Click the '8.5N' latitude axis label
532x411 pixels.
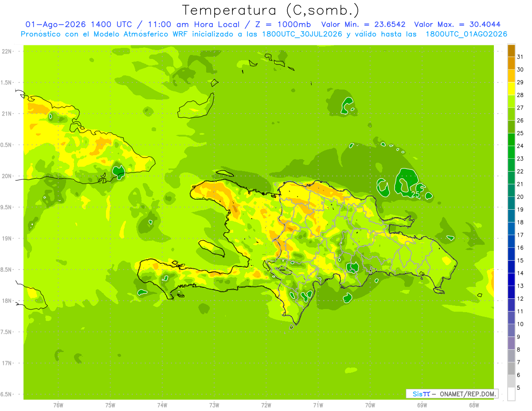pyautogui.click(x=7, y=270)
